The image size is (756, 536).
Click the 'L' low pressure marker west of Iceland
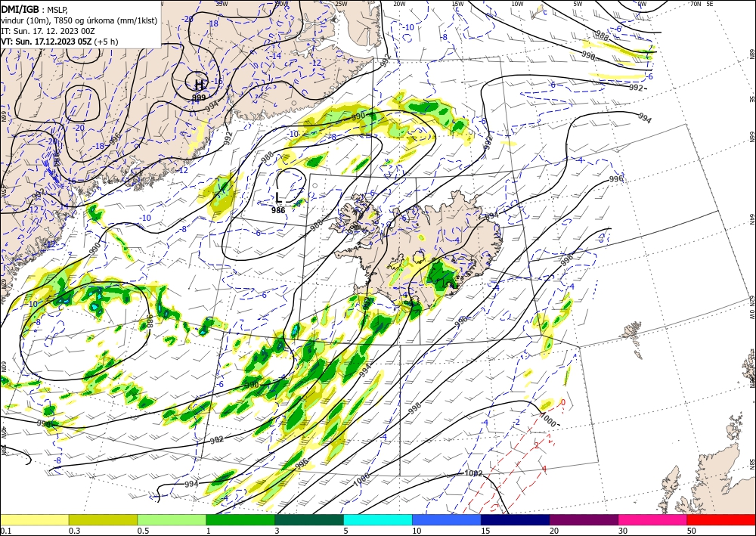coord(279,197)
